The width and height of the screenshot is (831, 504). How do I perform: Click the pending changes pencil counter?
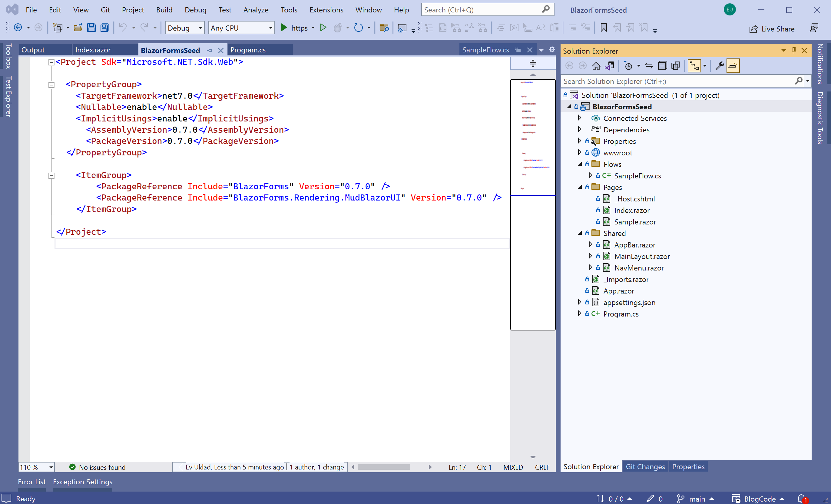pyautogui.click(x=654, y=499)
